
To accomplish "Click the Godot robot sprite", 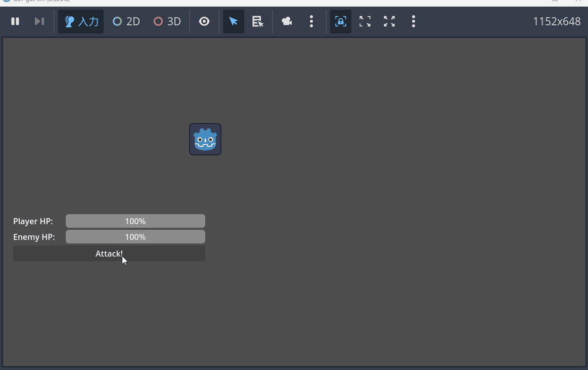I will click(205, 139).
